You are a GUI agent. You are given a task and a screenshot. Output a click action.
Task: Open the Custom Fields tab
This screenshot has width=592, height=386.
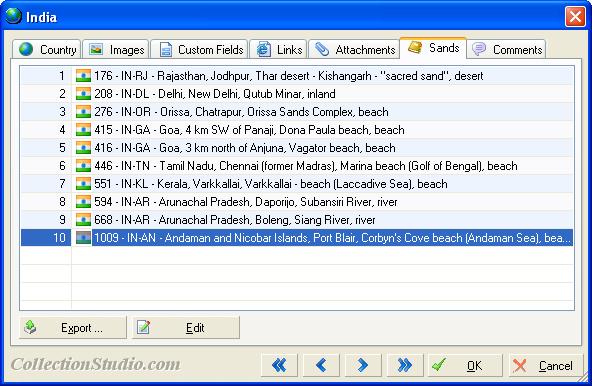click(x=199, y=49)
